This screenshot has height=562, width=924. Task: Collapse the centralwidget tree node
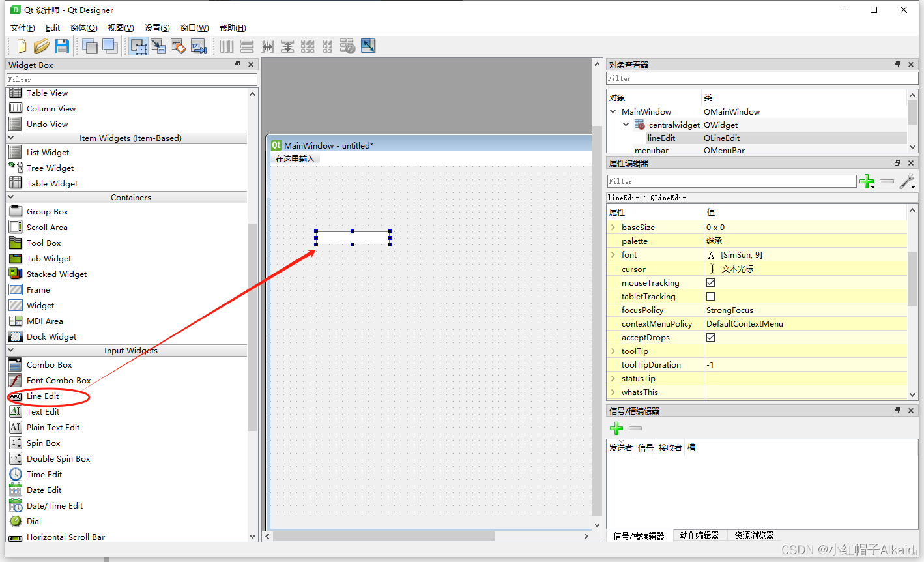[x=626, y=125]
